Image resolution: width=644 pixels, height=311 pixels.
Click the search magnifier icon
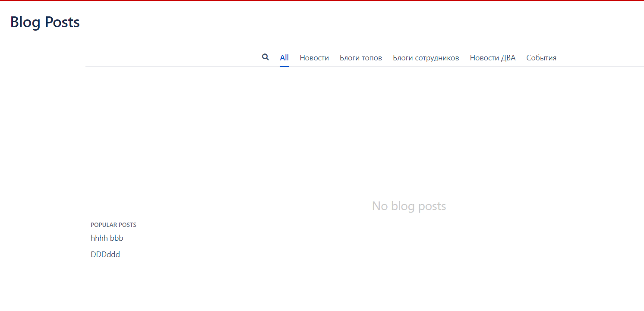click(x=265, y=57)
